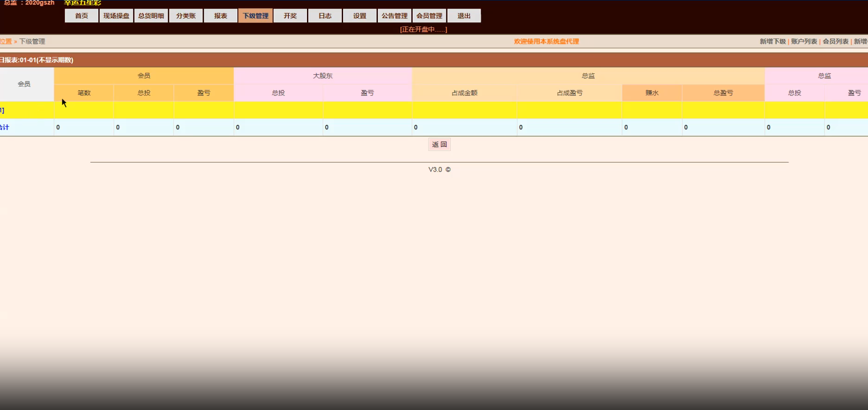868x410 pixels.
Task: Click the 返回 back button
Action: (x=439, y=144)
